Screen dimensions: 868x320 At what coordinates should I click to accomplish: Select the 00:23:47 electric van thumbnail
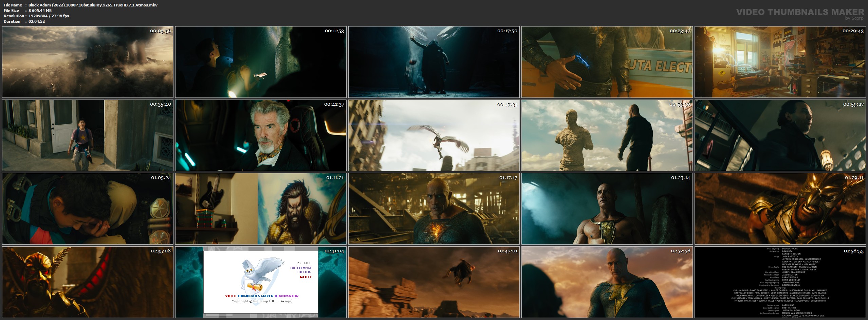pyautogui.click(x=607, y=62)
